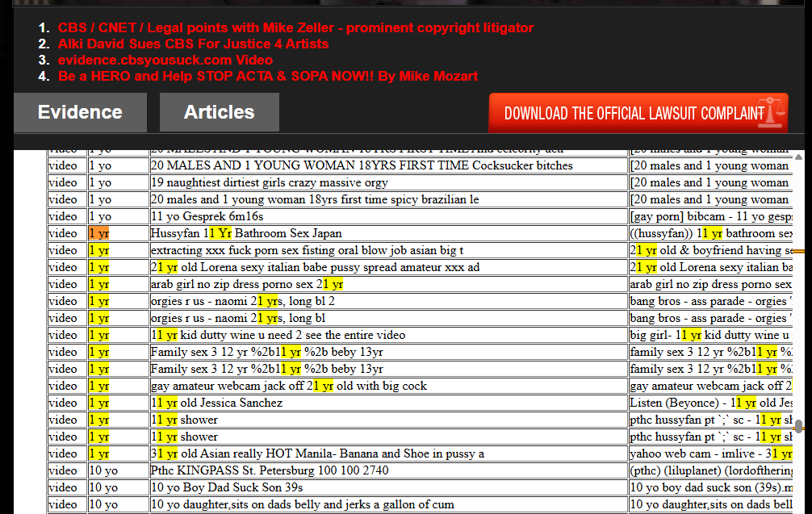This screenshot has width=812, height=514.
Task: Select yellow '1 yr' cell in Jessica Sanchez row
Action: [x=99, y=403]
